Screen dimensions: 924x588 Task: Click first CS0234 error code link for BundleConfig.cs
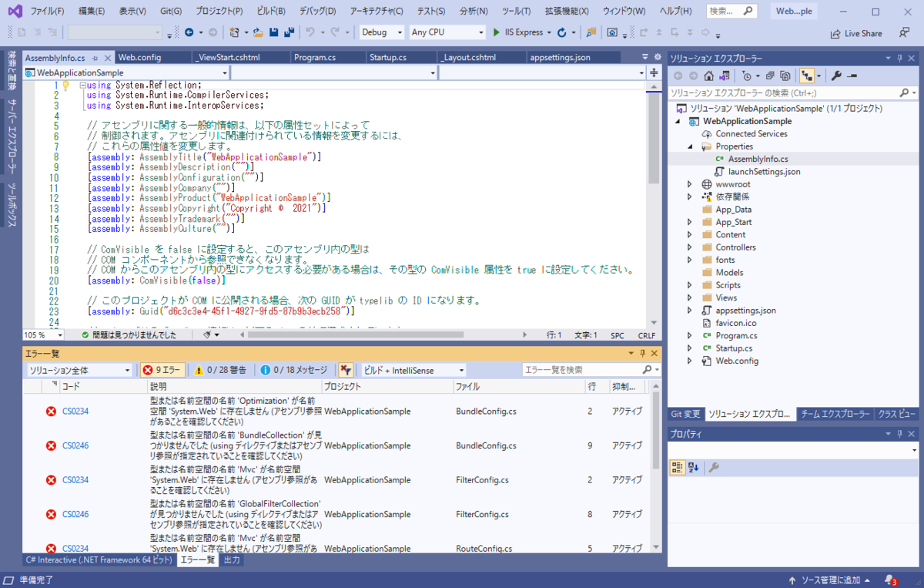pos(75,411)
